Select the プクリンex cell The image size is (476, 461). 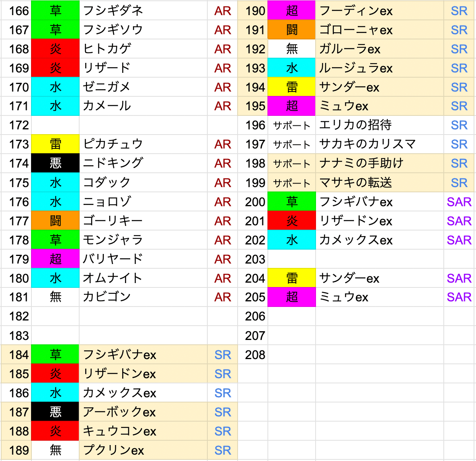pos(143,450)
